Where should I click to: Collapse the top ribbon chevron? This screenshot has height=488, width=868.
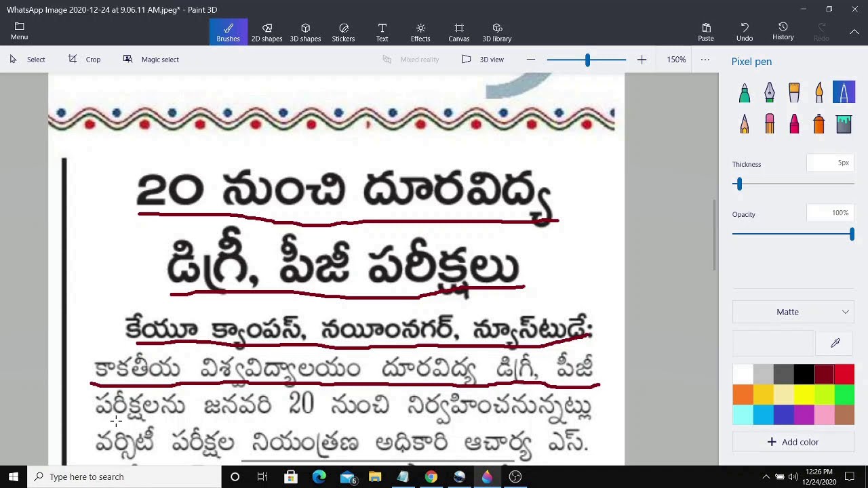click(854, 32)
